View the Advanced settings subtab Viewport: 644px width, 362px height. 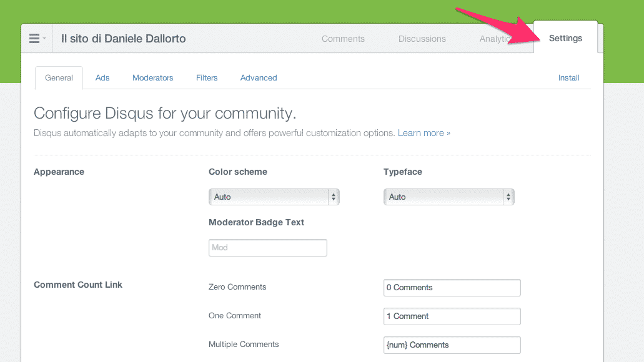(x=259, y=78)
